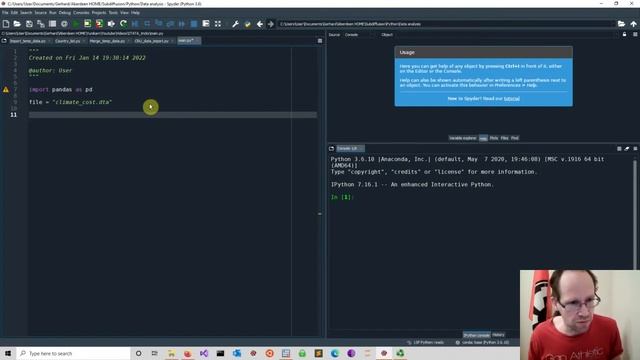Open the View menu
Screen dimensions: 640x360
tap(124, 13)
